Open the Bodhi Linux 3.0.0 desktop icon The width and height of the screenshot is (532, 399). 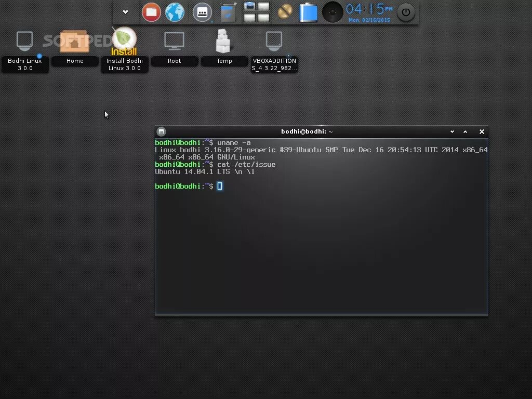point(25,51)
